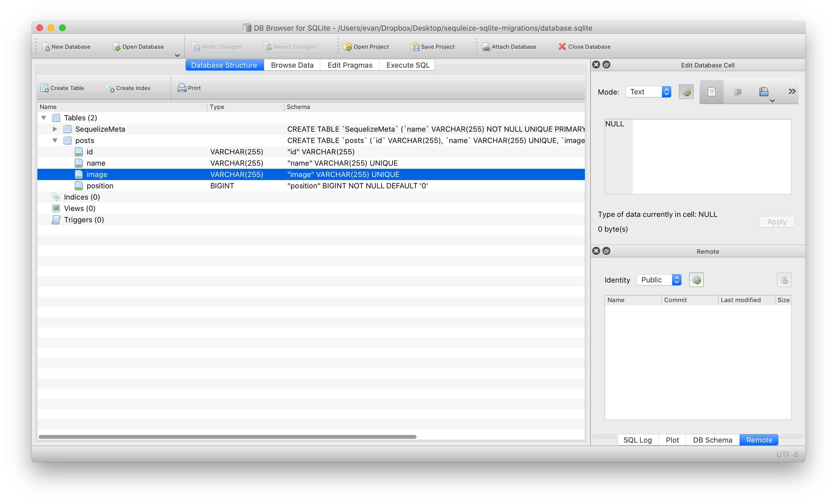
Task: Open the Identity Public dropdown
Action: point(659,280)
